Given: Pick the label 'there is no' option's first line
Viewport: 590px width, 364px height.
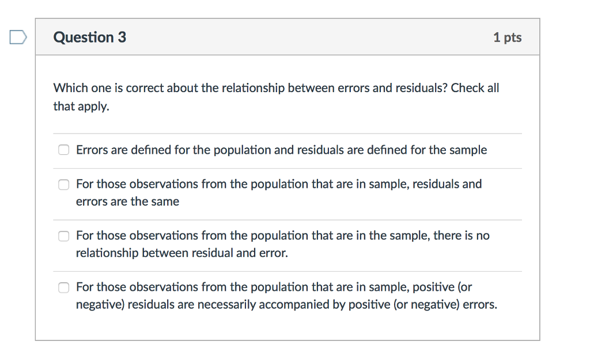Looking at the screenshot, I should (x=282, y=236).
